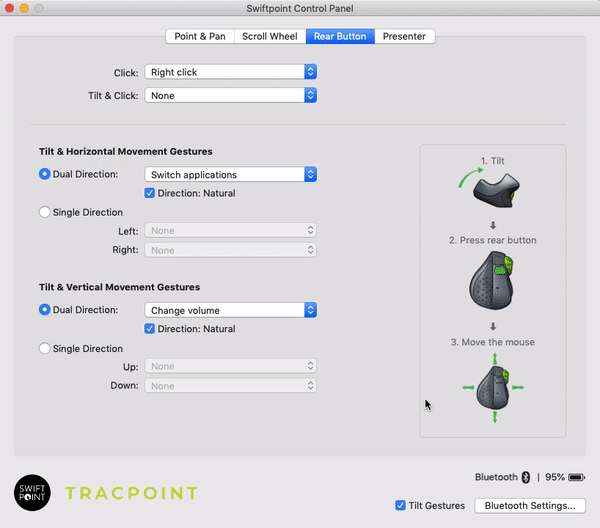Toggle horizontal Direction: Natural checkbox

(x=150, y=193)
